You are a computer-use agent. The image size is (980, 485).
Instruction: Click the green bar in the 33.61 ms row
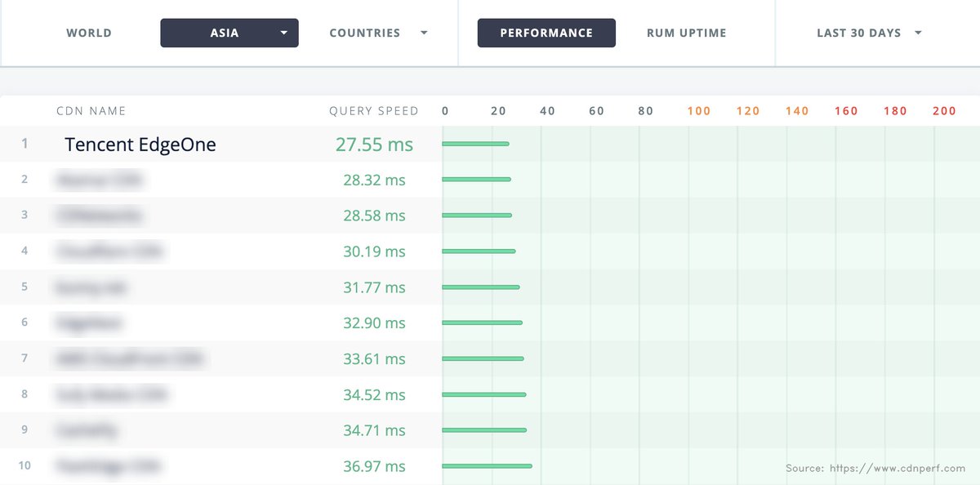coord(483,358)
